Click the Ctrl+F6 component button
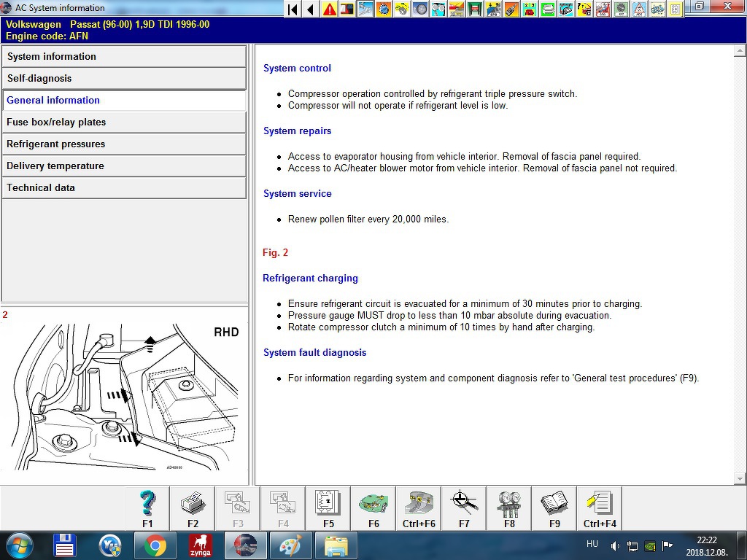 point(419,508)
